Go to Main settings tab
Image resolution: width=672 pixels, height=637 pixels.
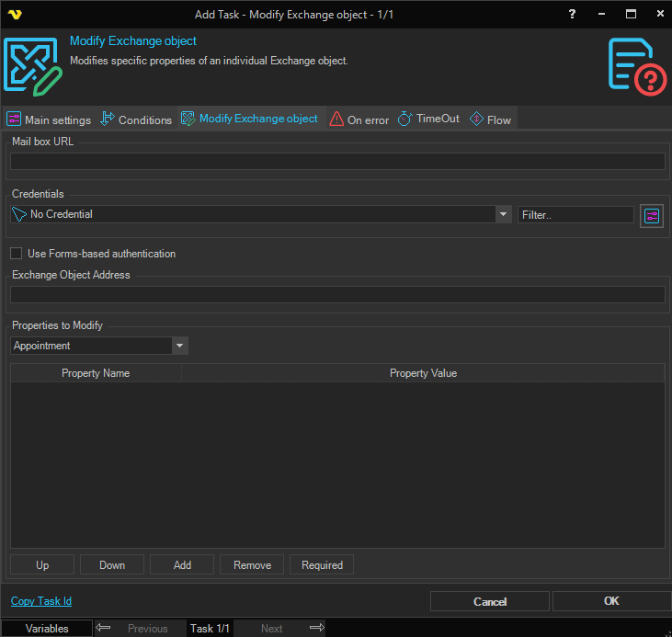pyautogui.click(x=49, y=119)
